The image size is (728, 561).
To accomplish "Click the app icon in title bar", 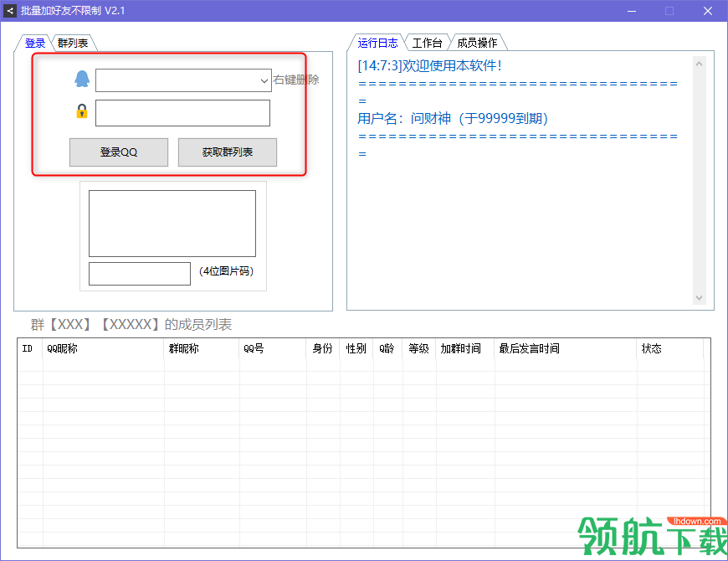I will pos(10,11).
